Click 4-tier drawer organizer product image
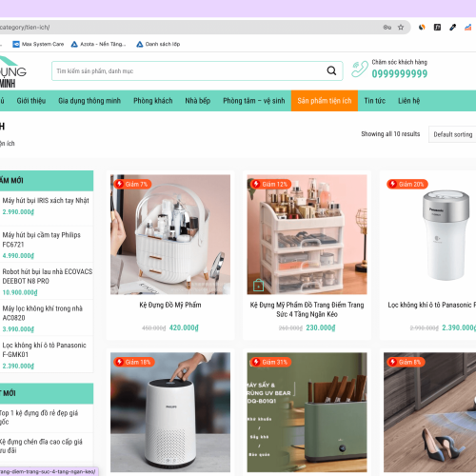Image resolution: width=476 pixels, height=476 pixels. pyautogui.click(x=307, y=234)
